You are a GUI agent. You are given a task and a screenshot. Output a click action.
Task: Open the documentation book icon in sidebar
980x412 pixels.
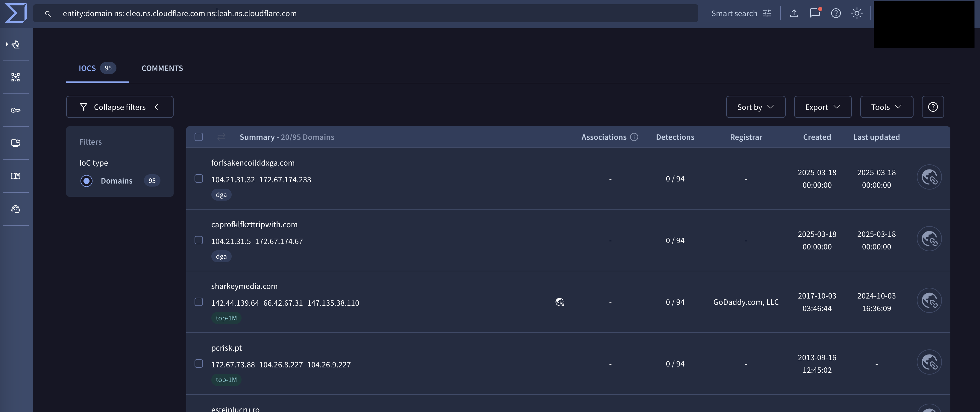(16, 176)
